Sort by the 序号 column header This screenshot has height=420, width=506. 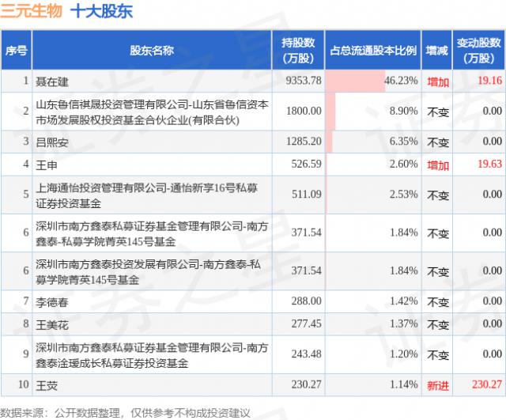point(16,51)
